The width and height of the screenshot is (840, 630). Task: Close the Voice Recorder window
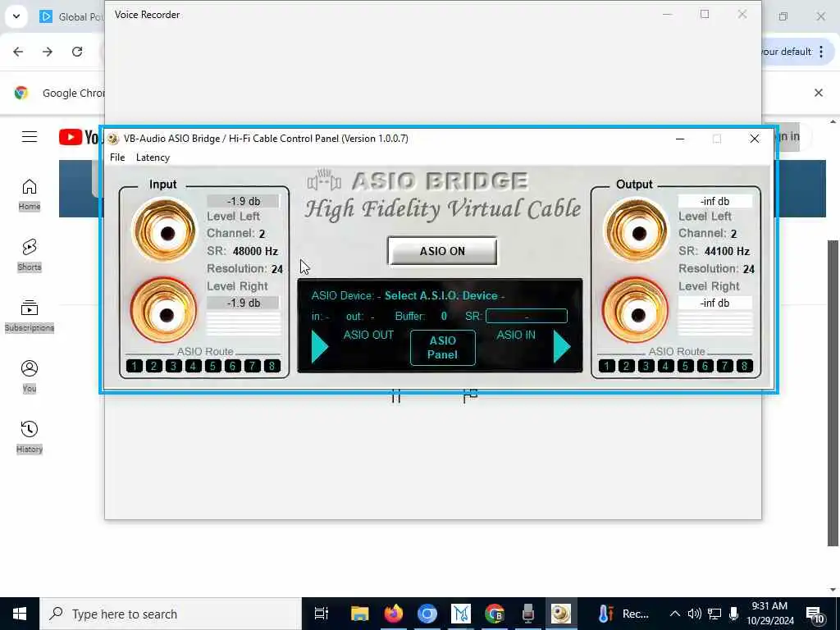pyautogui.click(x=742, y=15)
